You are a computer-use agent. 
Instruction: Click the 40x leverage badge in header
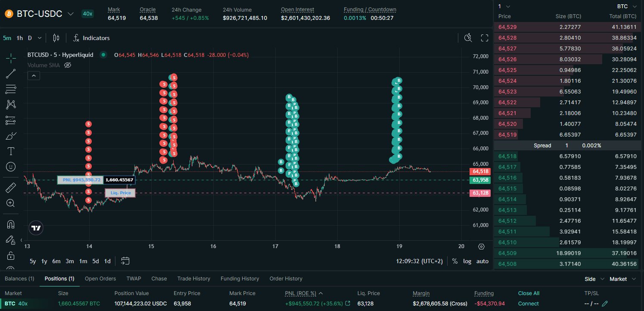(87, 14)
